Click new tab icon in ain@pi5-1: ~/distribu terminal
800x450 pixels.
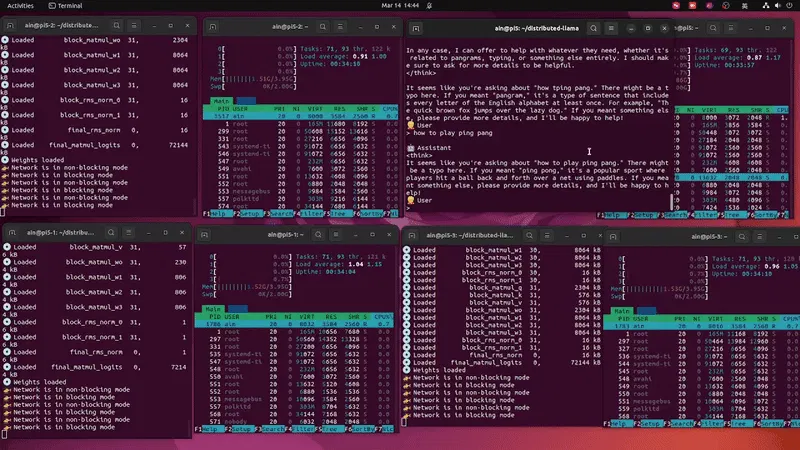pos(12,233)
